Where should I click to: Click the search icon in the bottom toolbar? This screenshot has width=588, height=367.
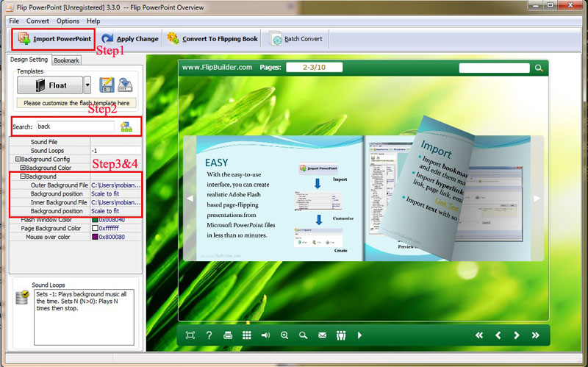click(x=304, y=335)
